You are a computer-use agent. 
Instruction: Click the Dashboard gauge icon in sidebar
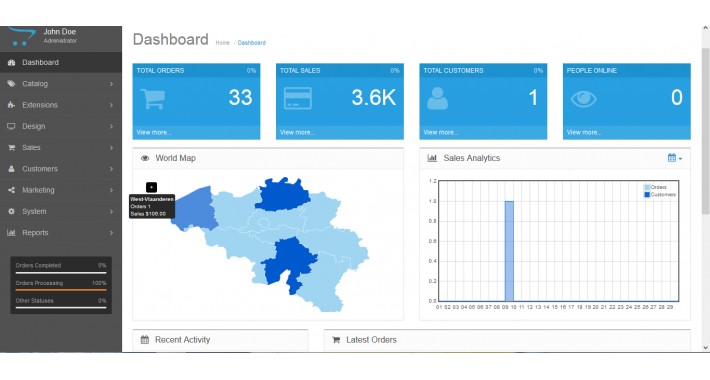point(11,63)
